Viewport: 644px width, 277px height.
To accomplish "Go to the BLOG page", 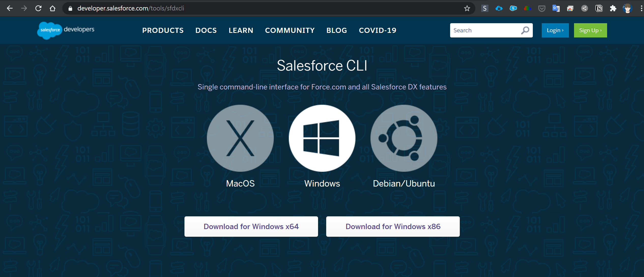I will [x=337, y=30].
